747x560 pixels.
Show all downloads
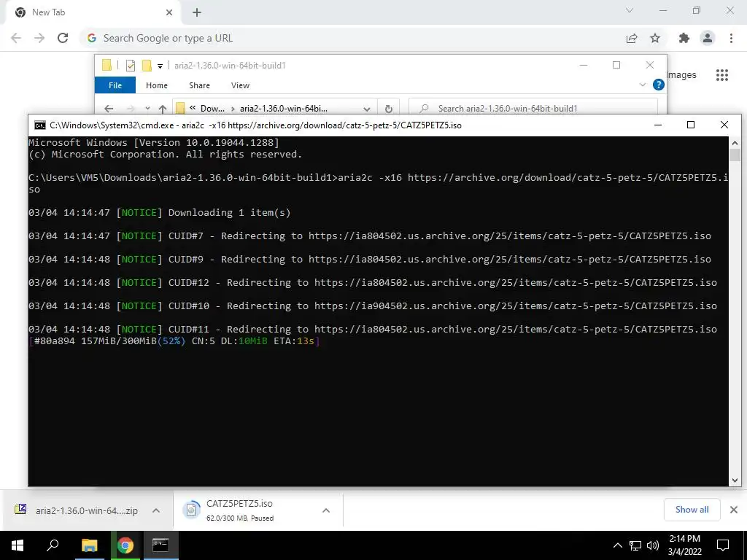point(692,510)
